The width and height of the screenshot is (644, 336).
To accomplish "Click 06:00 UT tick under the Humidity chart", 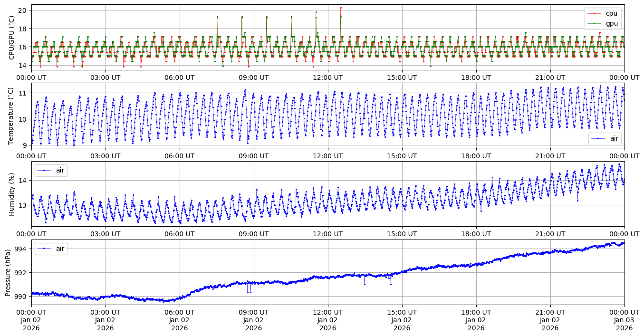I will tap(180, 234).
